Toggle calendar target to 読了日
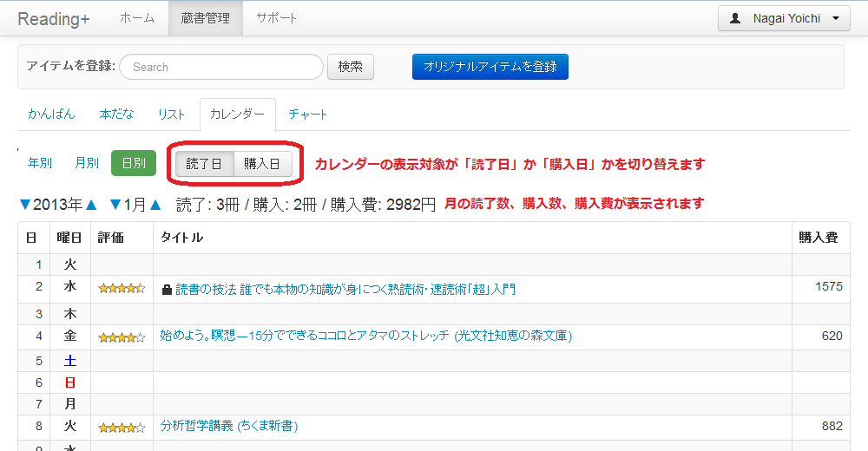The image size is (868, 451). [204, 164]
